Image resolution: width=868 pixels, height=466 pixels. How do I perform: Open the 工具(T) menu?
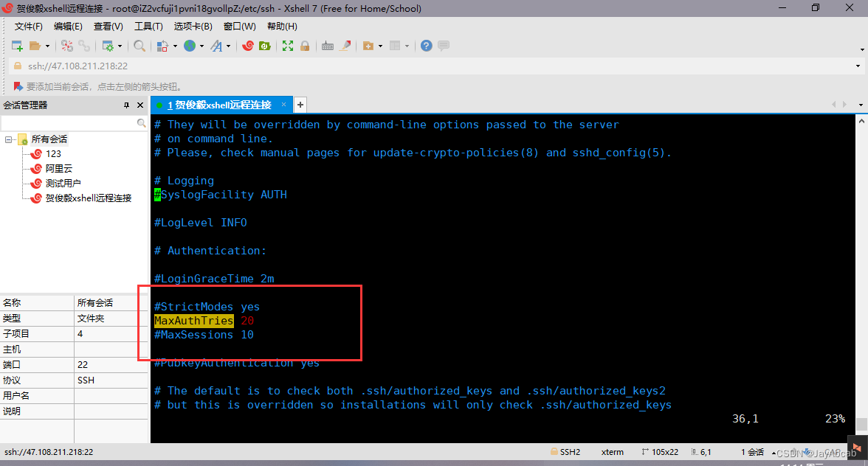148,27
